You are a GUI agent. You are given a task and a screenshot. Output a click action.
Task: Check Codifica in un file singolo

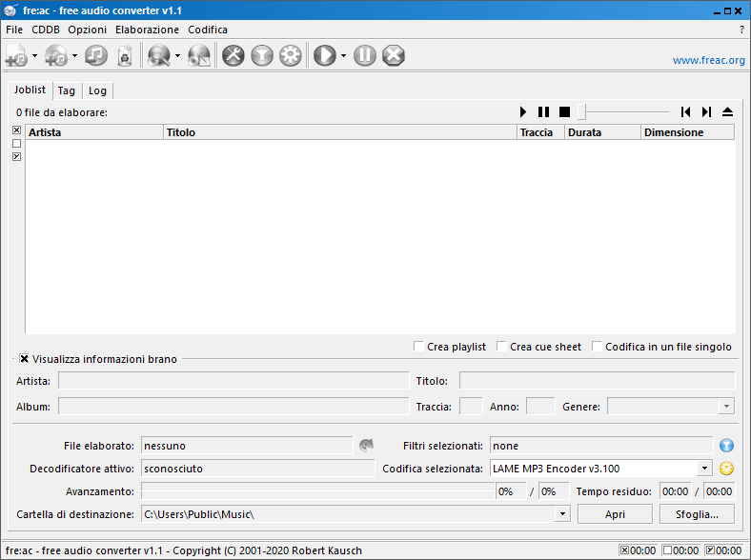(x=598, y=347)
